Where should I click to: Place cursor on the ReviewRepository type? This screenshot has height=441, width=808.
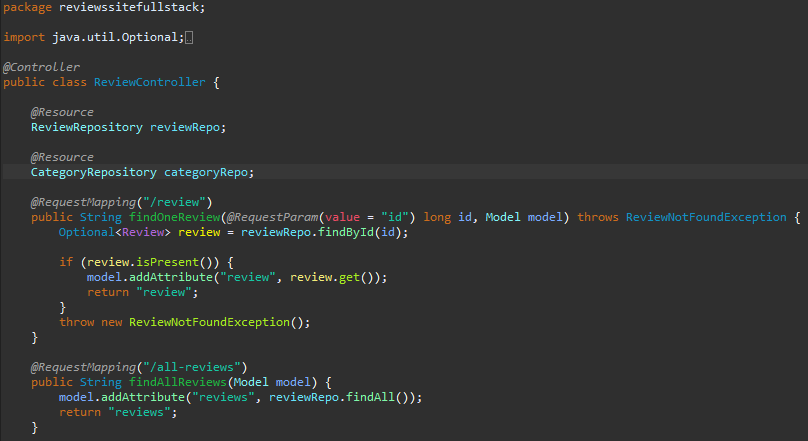pos(87,127)
